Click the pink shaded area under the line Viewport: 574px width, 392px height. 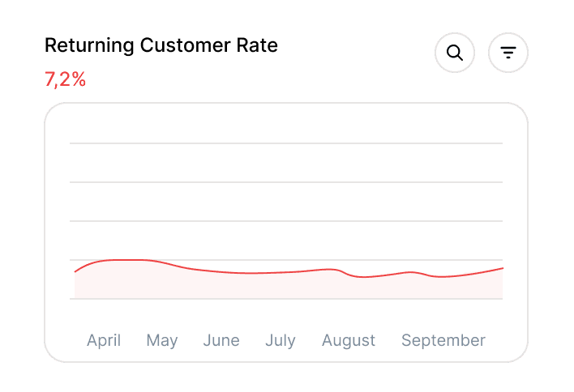click(x=243, y=286)
